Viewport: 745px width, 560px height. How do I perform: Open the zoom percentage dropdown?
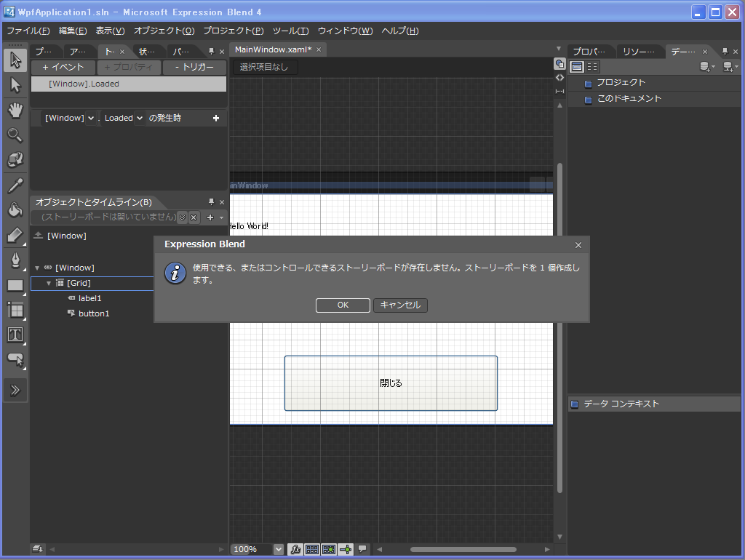(279, 550)
